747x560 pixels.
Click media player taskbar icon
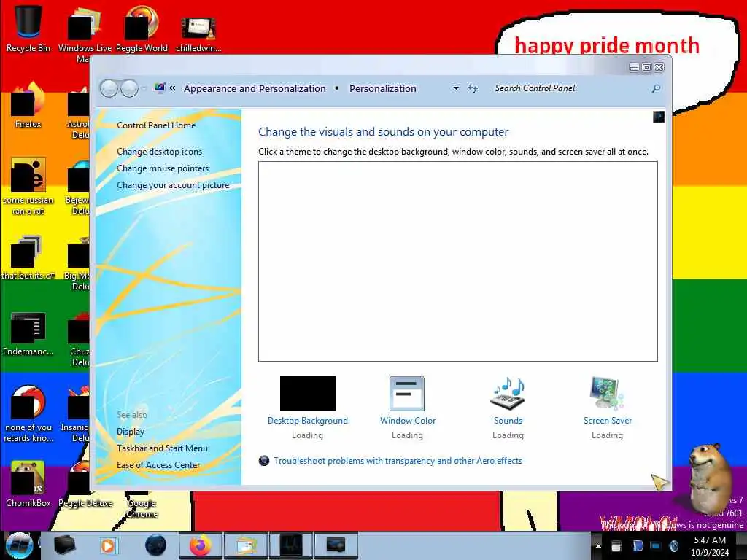pos(108,545)
